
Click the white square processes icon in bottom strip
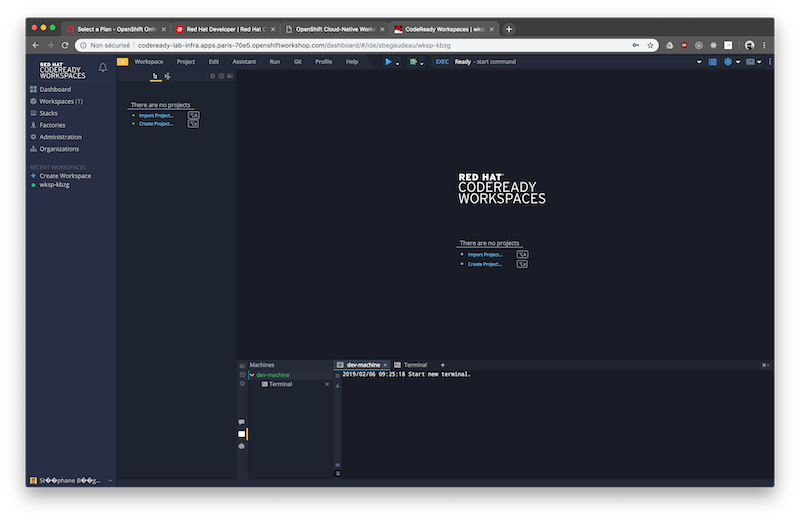click(241, 434)
